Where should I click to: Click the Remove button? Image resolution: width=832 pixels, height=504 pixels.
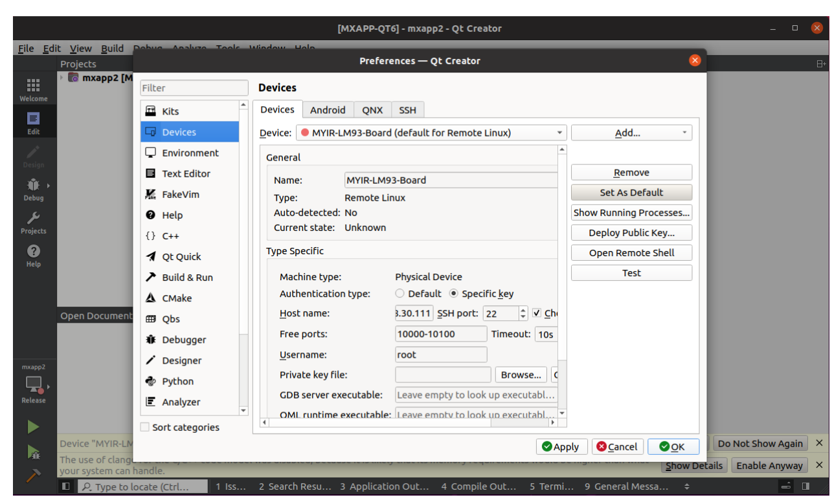click(631, 173)
